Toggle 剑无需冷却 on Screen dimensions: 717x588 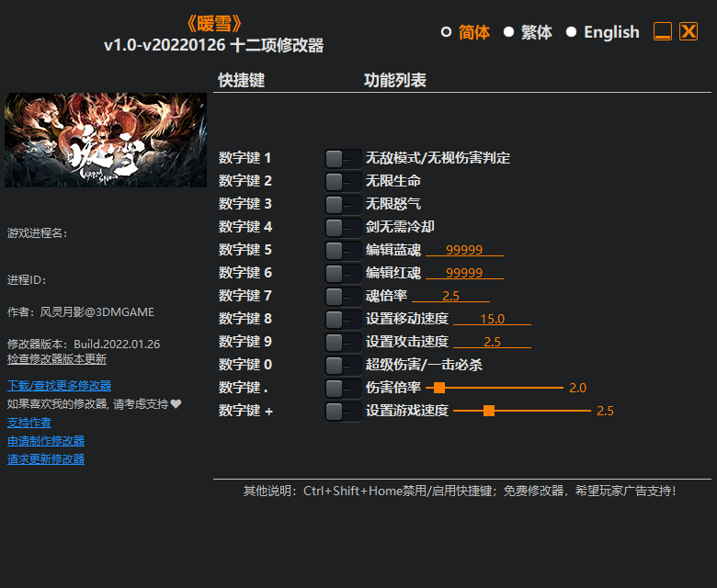click(343, 228)
